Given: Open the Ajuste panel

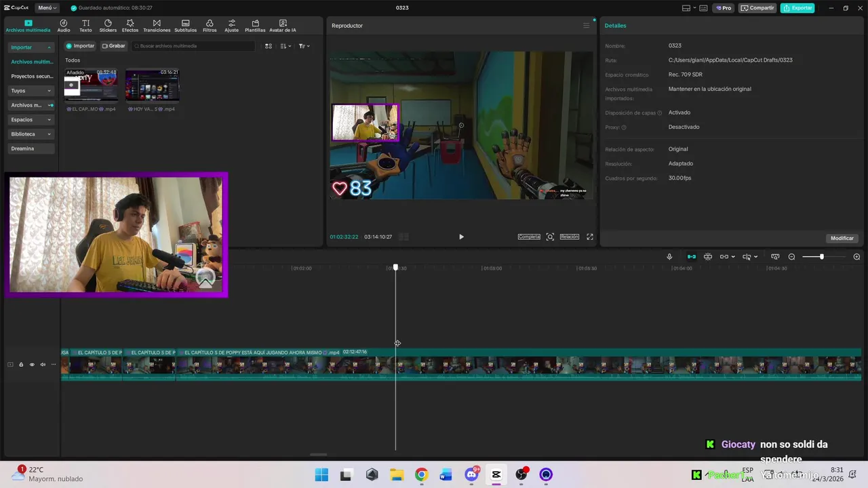Looking at the screenshot, I should [x=232, y=26].
